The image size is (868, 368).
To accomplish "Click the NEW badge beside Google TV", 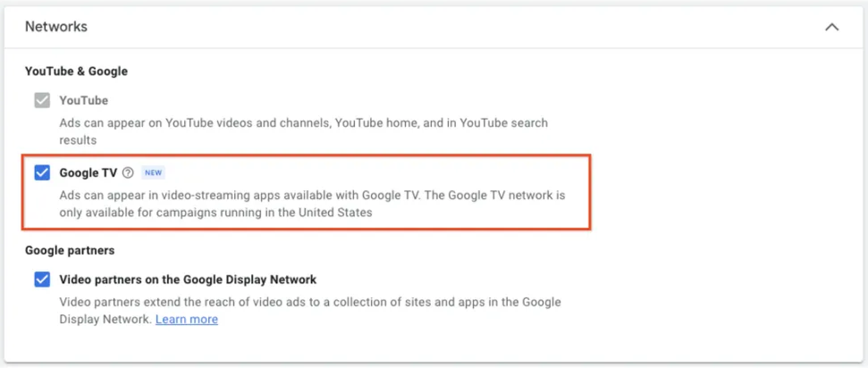I will pyautogui.click(x=153, y=173).
